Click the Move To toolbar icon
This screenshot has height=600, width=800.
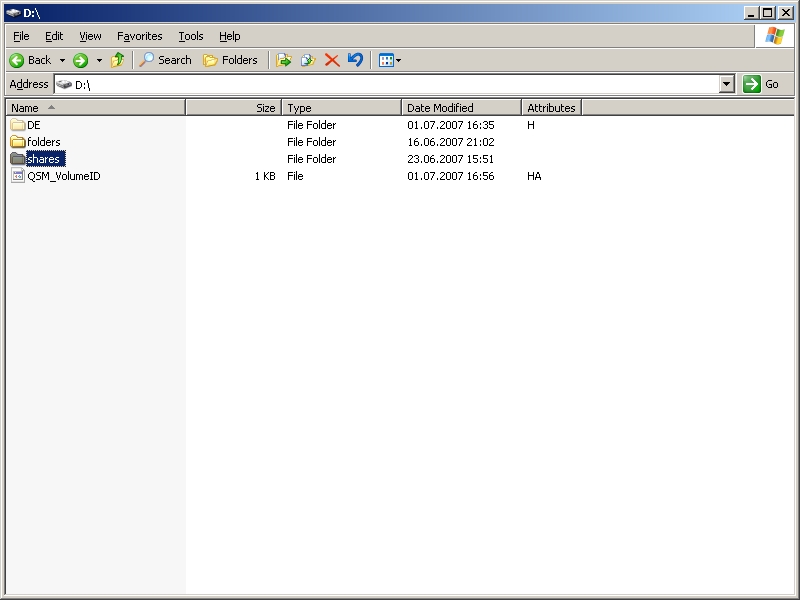coord(284,60)
